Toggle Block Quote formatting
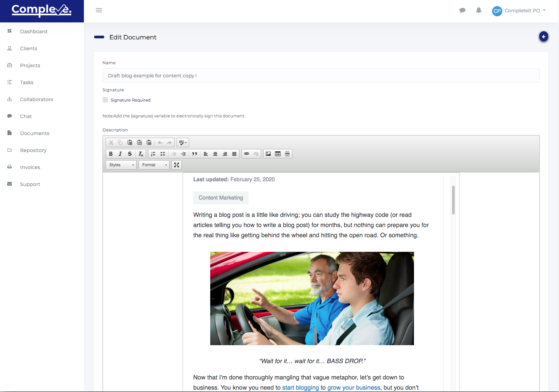 pos(195,154)
